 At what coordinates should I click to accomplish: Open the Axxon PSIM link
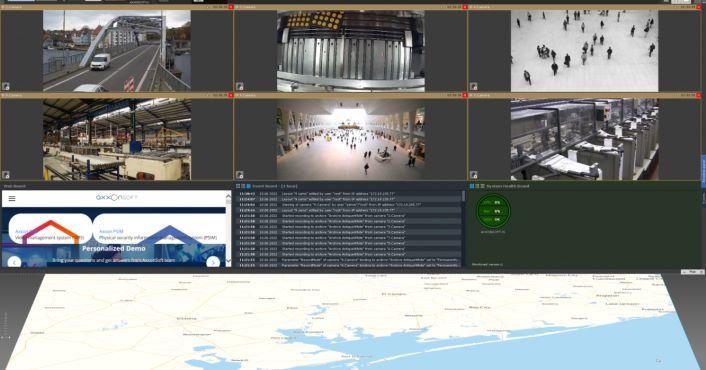[x=111, y=231]
